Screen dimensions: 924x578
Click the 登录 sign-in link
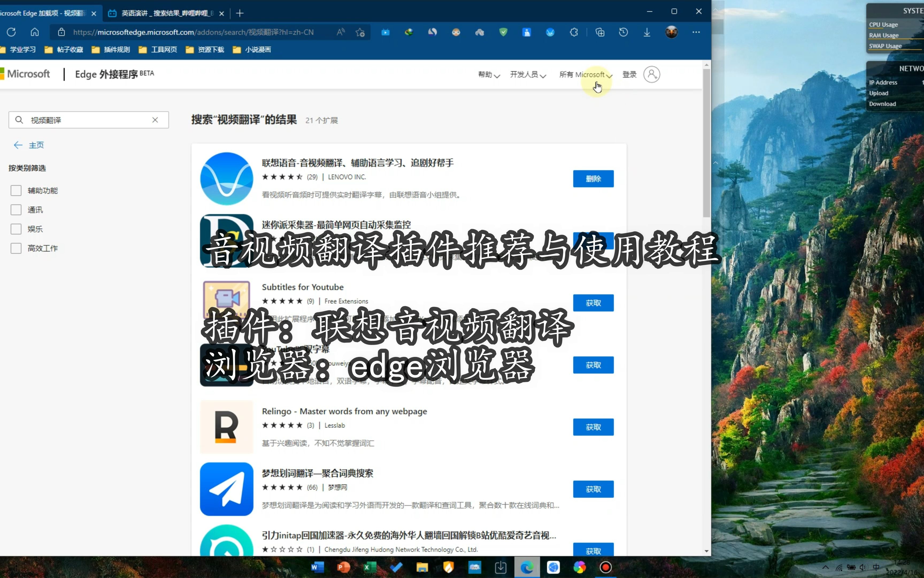(x=630, y=75)
